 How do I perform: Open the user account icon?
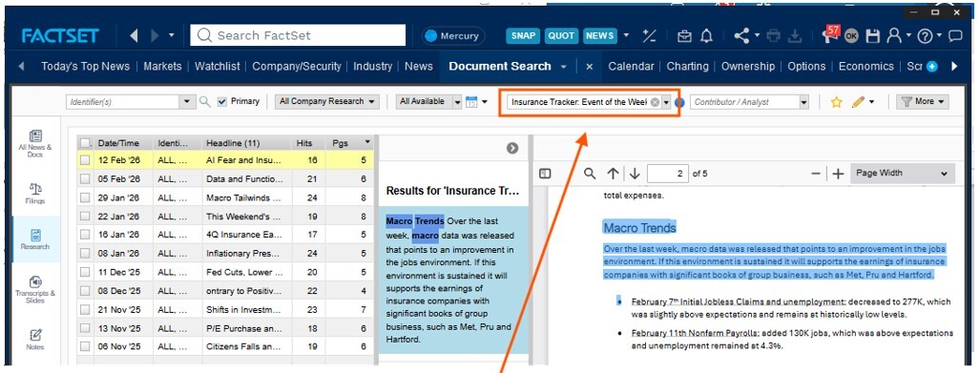click(895, 36)
